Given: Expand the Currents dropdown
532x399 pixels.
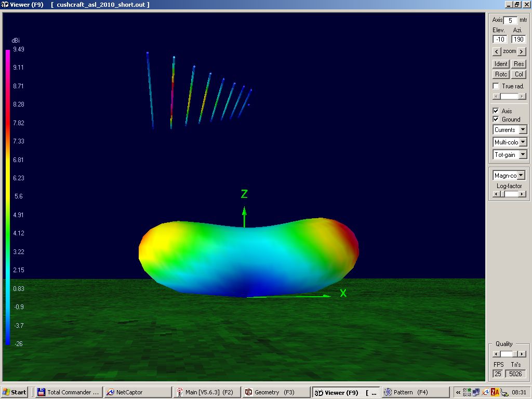Looking at the screenshot, I should click(523, 130).
